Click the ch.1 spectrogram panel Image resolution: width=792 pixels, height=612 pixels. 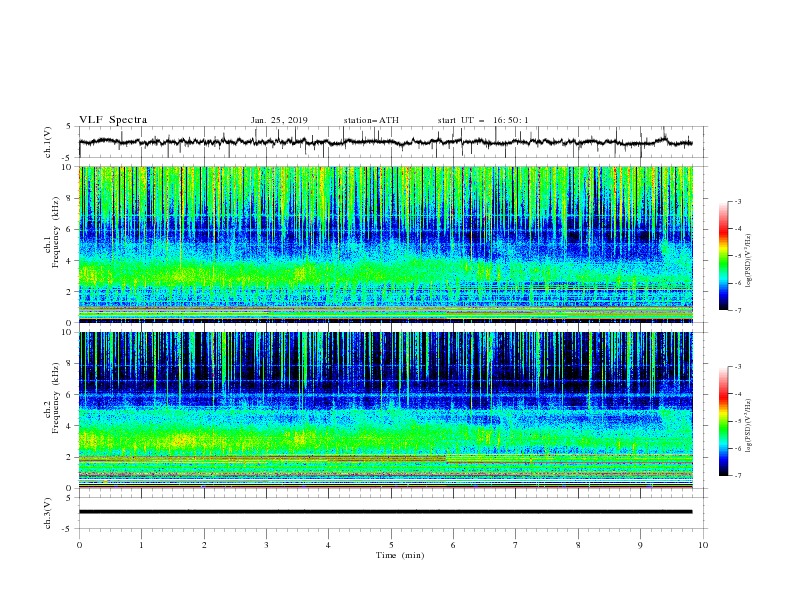[x=385, y=244]
